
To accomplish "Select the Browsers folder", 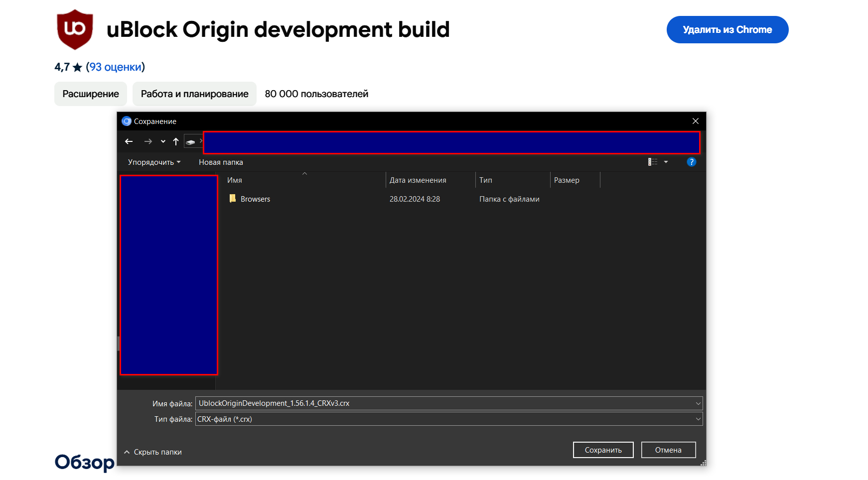I will (x=255, y=199).
